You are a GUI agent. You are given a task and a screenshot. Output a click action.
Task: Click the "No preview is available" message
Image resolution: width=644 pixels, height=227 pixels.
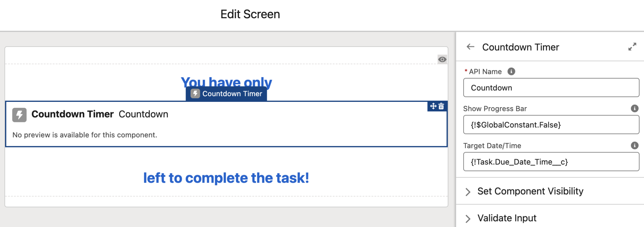click(85, 135)
